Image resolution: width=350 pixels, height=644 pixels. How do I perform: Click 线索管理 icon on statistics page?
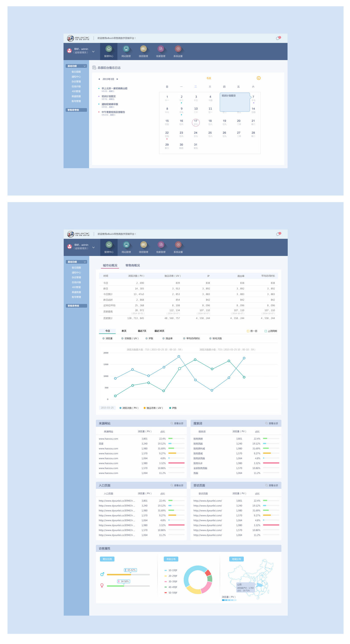click(161, 245)
